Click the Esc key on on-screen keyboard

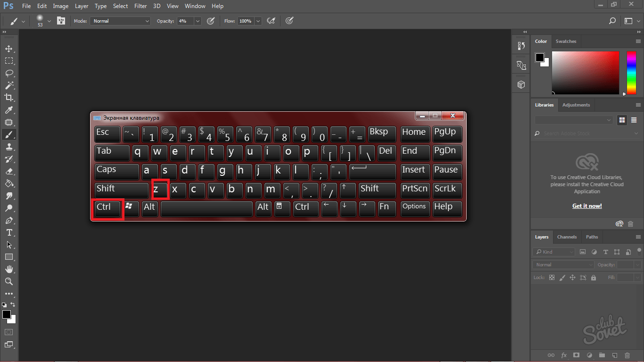point(108,134)
